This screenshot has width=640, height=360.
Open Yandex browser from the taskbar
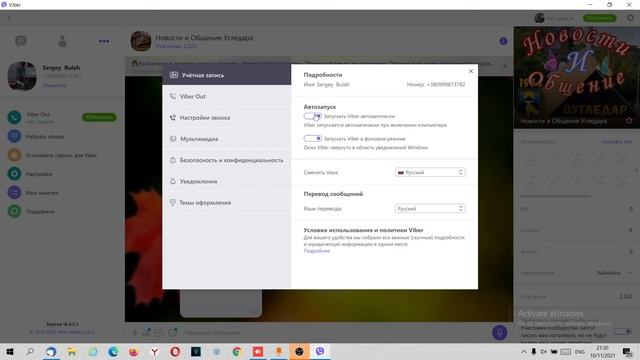[155, 351]
